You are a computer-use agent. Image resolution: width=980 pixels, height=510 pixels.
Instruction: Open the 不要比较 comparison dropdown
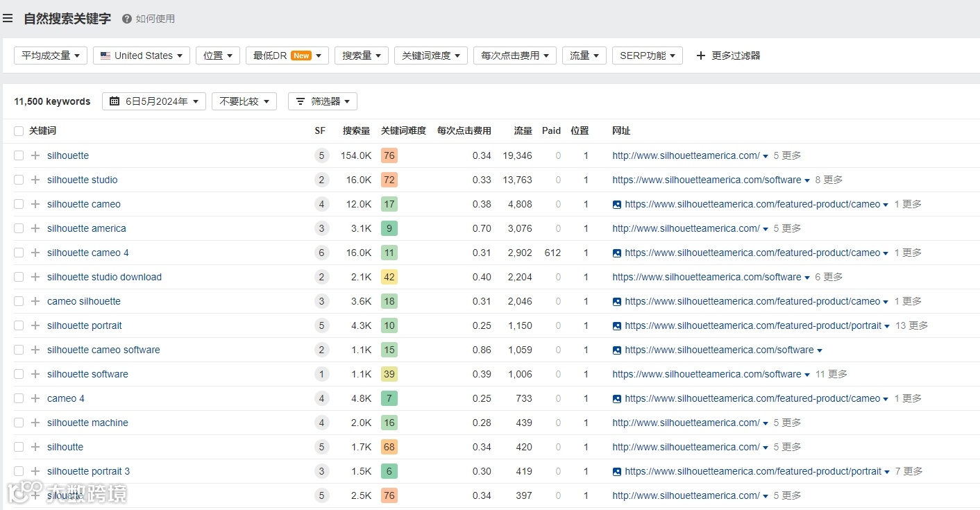pos(244,101)
